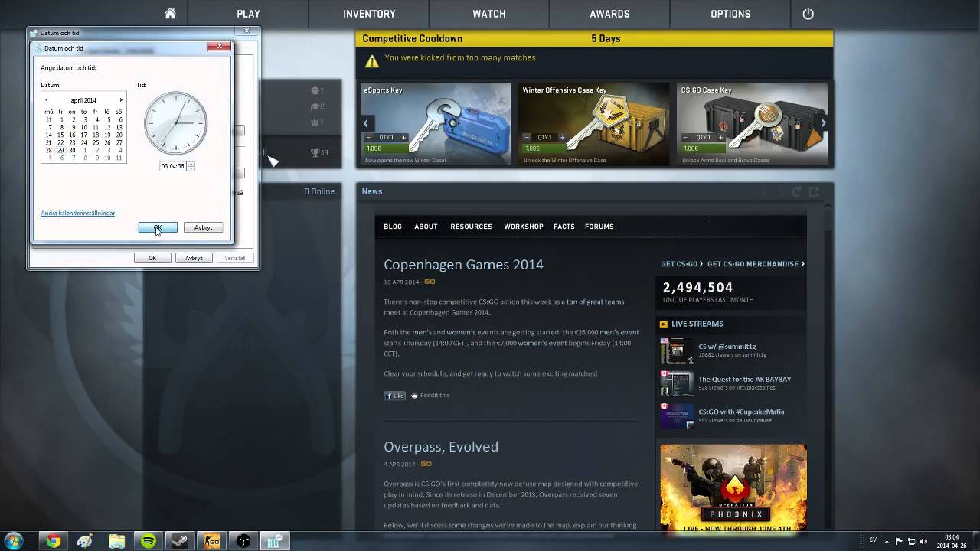Image resolution: width=980 pixels, height=551 pixels.
Task: Open the RESOURCES tab in news
Action: point(471,227)
